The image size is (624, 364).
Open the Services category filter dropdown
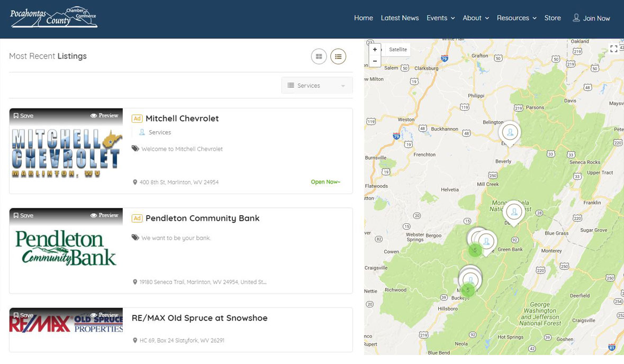(317, 86)
